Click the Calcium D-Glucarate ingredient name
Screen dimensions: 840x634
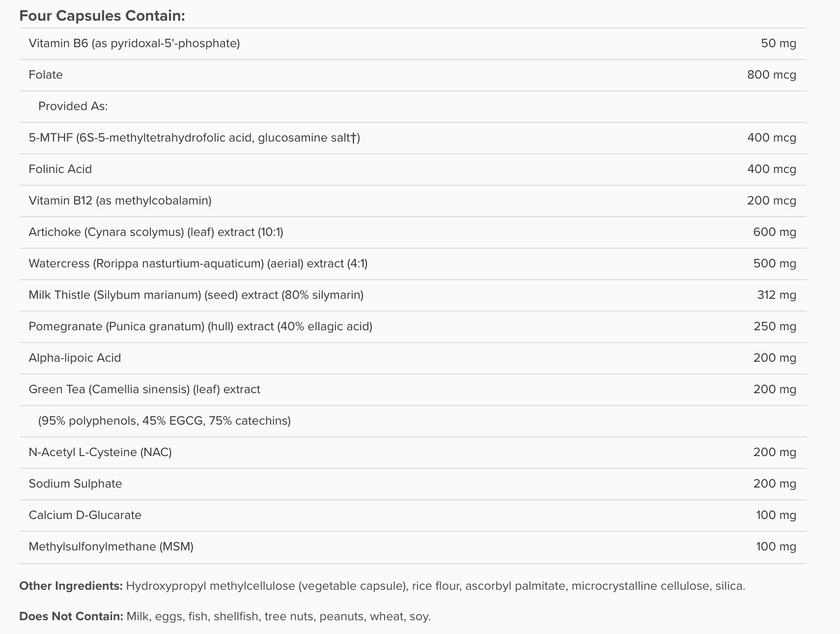coord(85,515)
